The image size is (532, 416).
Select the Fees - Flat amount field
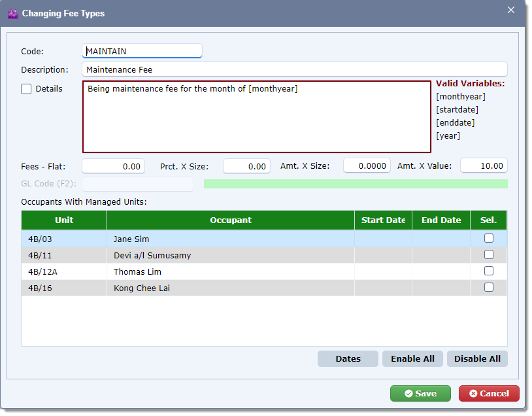click(113, 166)
